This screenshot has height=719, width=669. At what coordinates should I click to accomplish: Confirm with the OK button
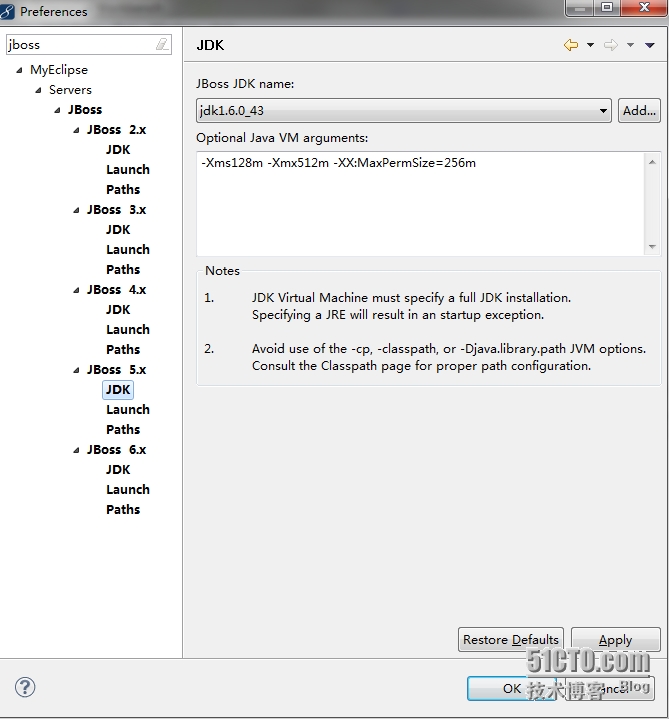[x=512, y=688]
